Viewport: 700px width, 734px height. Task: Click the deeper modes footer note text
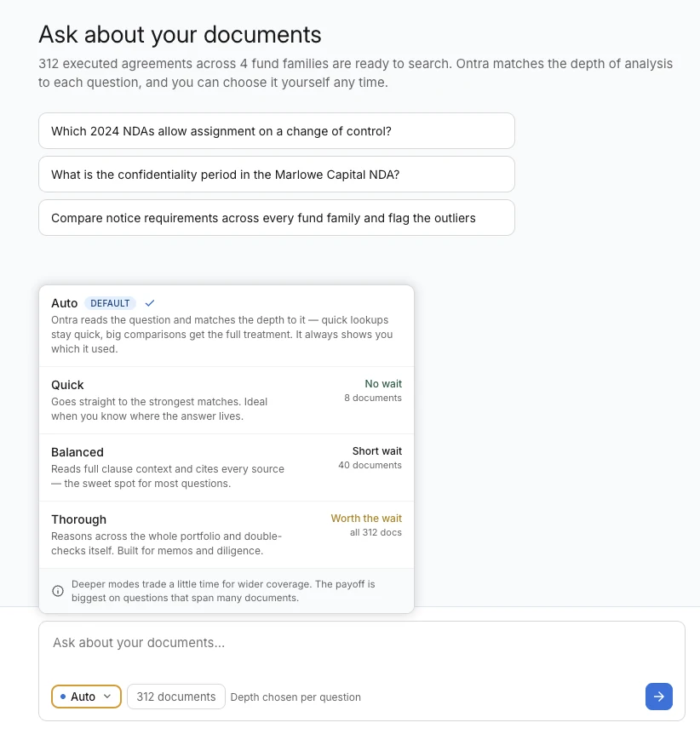[x=223, y=591]
